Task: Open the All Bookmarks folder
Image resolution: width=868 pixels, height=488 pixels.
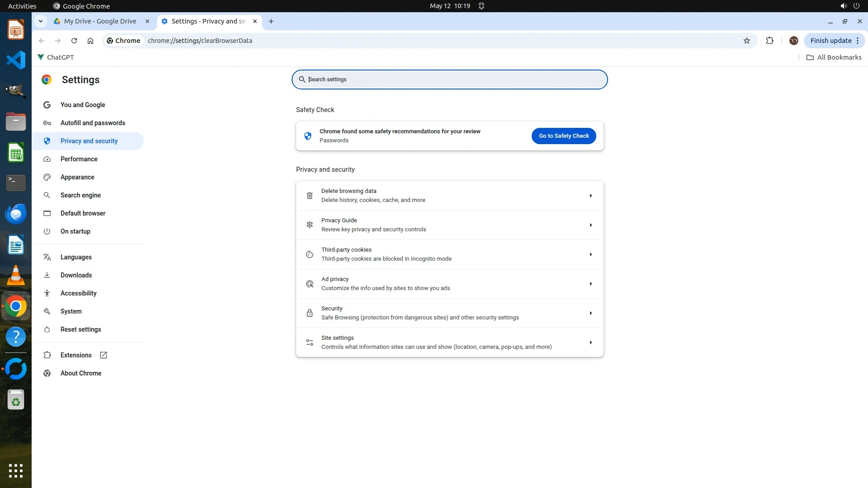Action: [x=834, y=57]
